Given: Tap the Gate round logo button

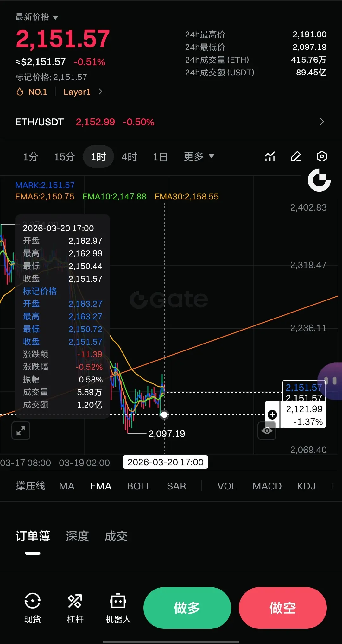Looking at the screenshot, I should pos(319,180).
